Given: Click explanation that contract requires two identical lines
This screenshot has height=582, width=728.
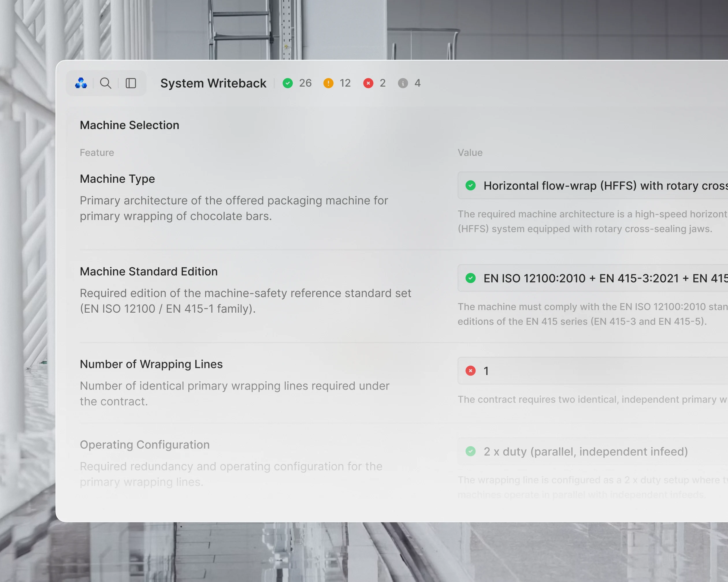Looking at the screenshot, I should (x=593, y=400).
